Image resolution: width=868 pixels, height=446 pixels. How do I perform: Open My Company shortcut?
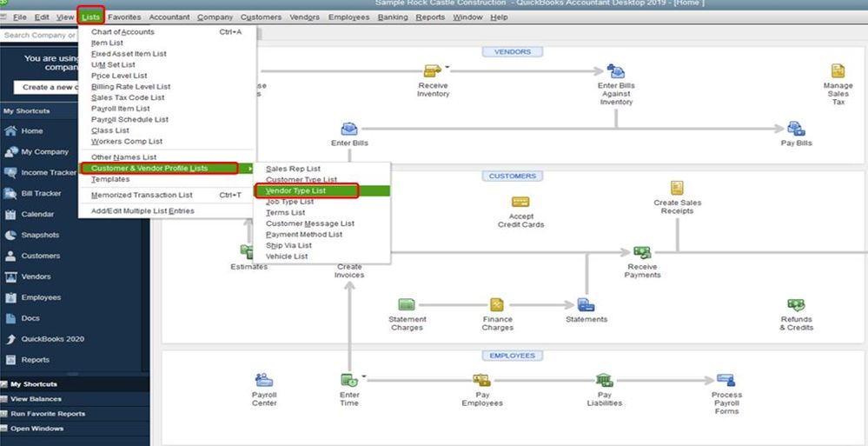(45, 152)
